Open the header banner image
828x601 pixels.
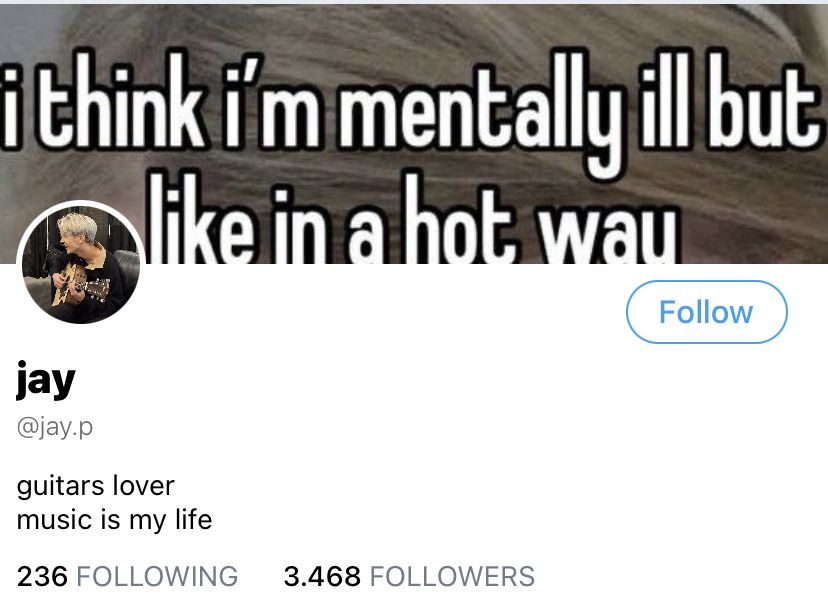pyautogui.click(x=414, y=134)
